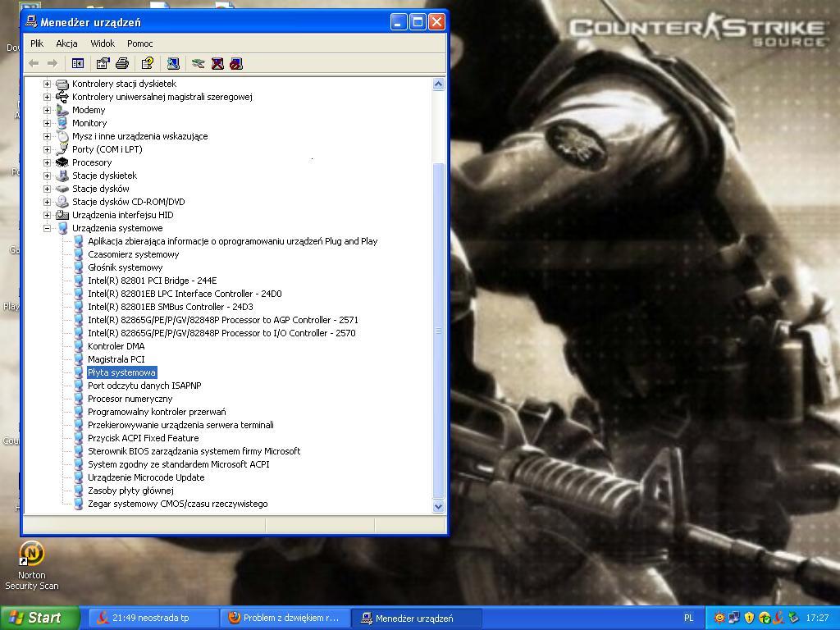Open the Pomoc menu
840x630 pixels.
click(139, 43)
